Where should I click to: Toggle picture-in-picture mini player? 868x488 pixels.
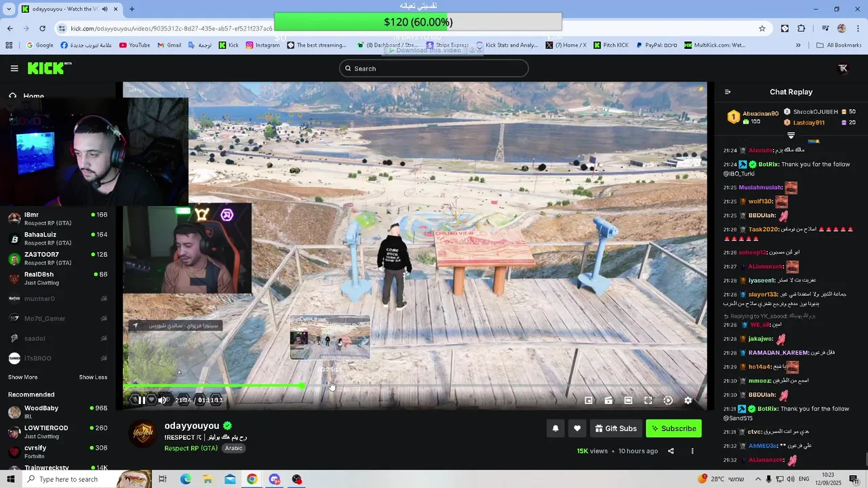click(589, 401)
